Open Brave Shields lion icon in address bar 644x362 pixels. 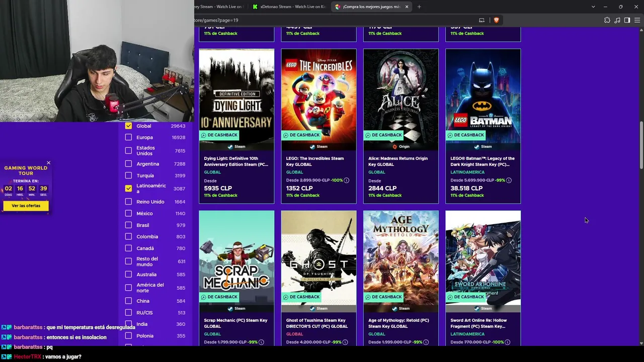coord(496,20)
